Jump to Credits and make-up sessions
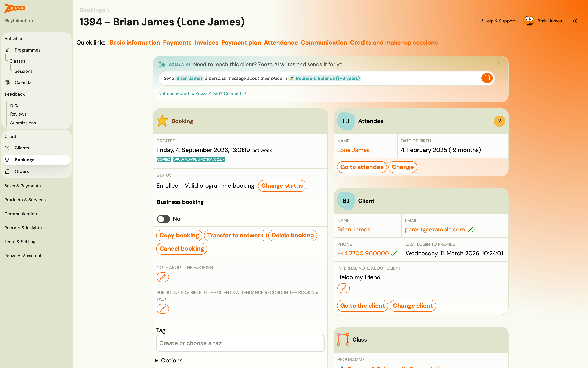 (394, 43)
